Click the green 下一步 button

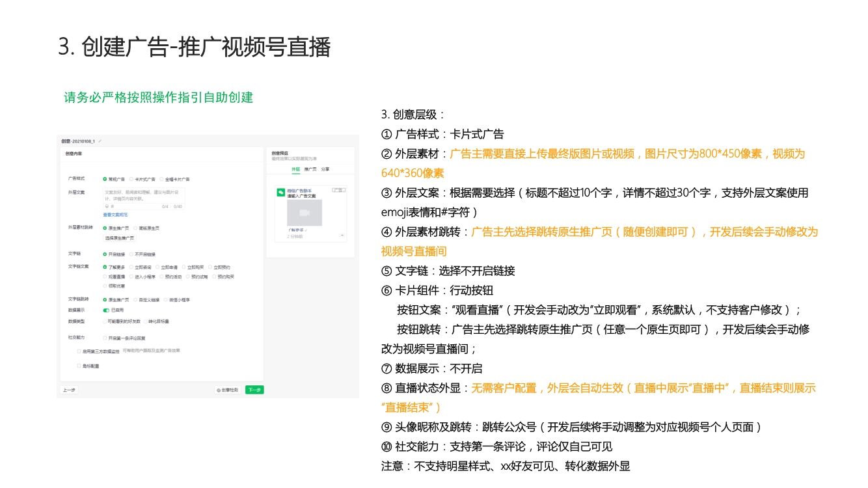coord(254,390)
